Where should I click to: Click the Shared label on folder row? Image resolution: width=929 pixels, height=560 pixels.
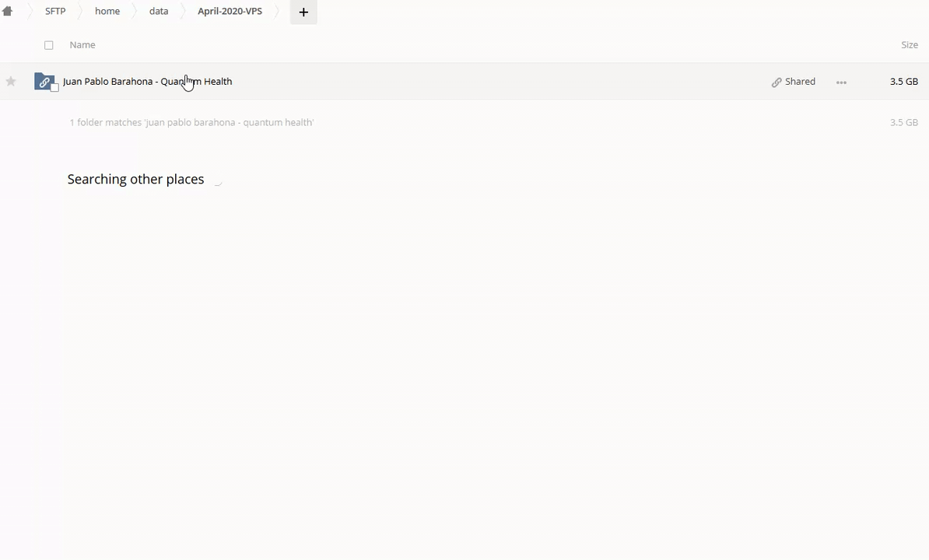[x=800, y=82]
